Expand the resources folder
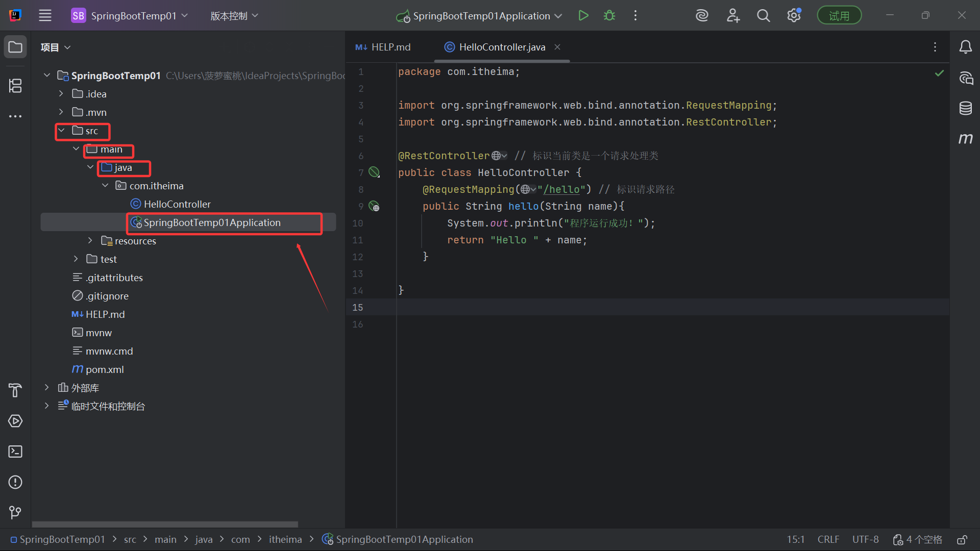The image size is (980, 551). 90,241
